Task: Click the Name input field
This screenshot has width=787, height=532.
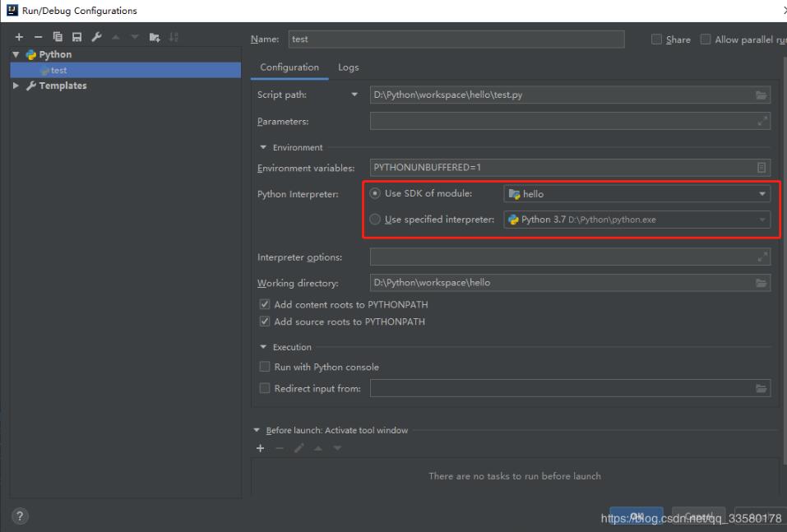Action: pyautogui.click(x=456, y=39)
